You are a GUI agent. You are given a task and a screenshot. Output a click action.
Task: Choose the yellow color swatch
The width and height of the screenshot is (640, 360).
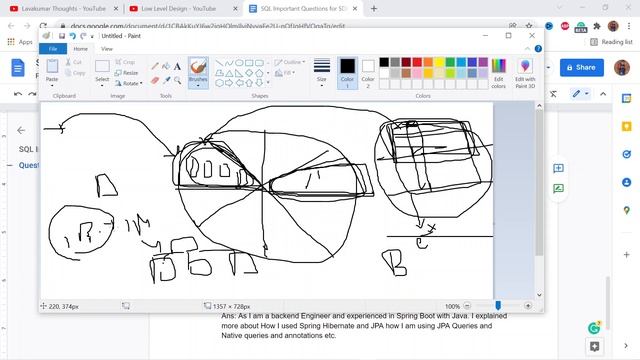point(439,62)
